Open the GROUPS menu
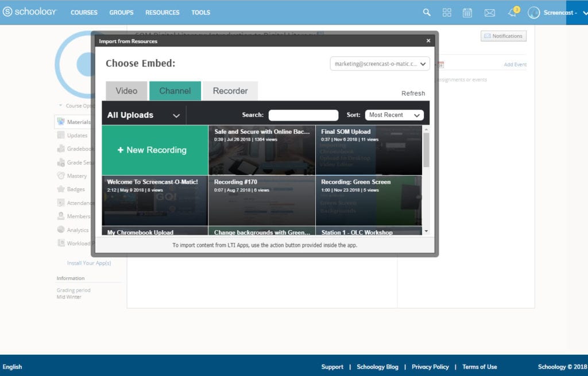 122,13
